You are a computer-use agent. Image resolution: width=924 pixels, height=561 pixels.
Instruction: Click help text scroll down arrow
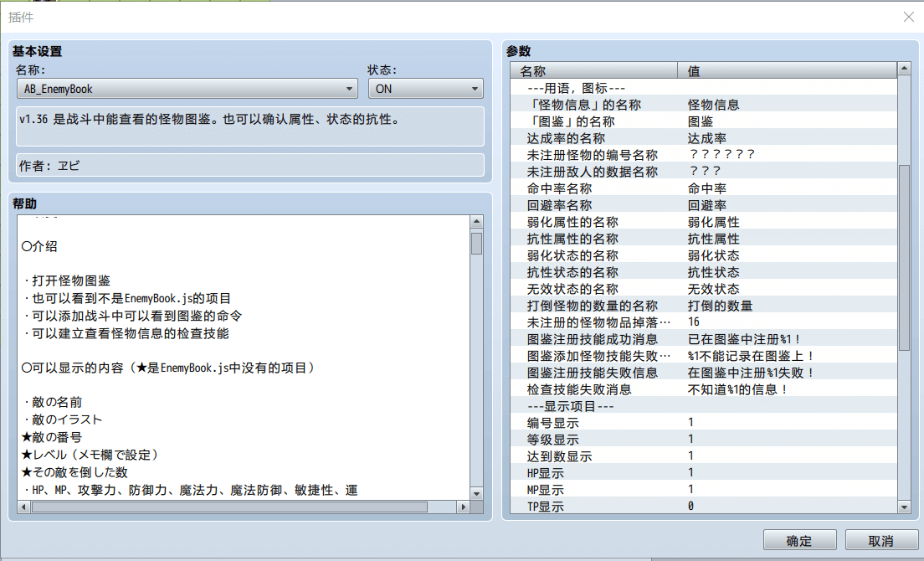pos(477,493)
